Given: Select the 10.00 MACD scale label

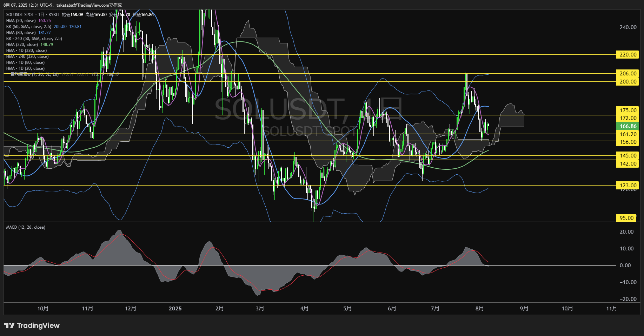Looking at the screenshot, I should [627, 249].
